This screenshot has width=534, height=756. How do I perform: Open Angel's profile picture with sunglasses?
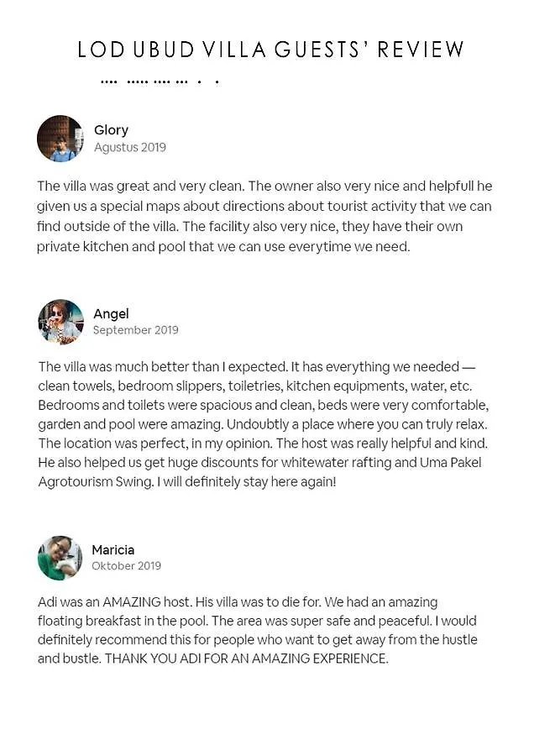click(x=60, y=322)
